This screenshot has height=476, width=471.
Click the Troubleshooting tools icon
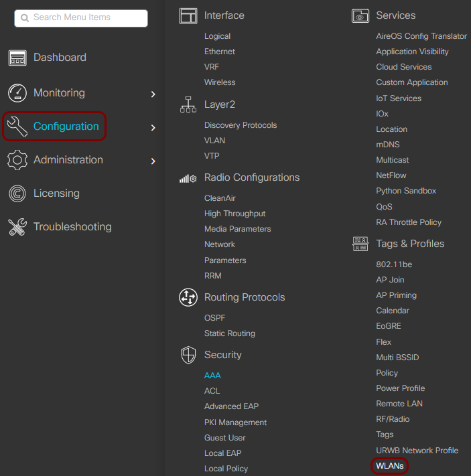17,227
